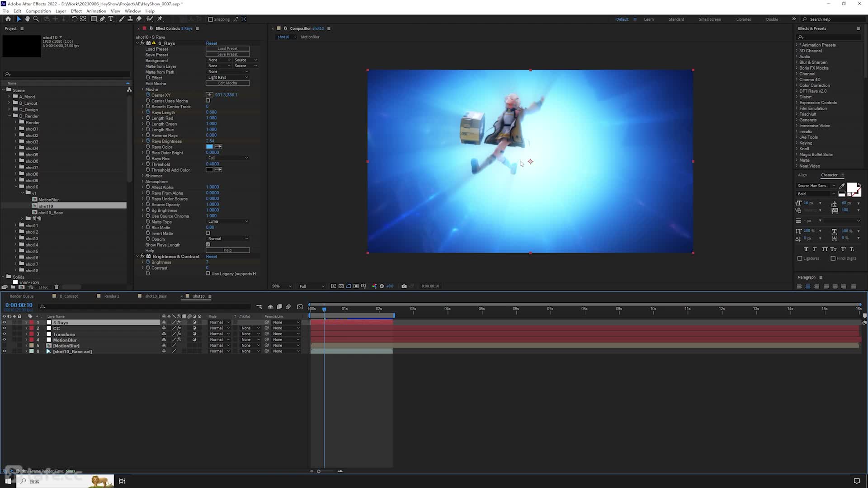The height and width of the screenshot is (488, 868).
Task: Select the Brush tool
Action: 122,19
